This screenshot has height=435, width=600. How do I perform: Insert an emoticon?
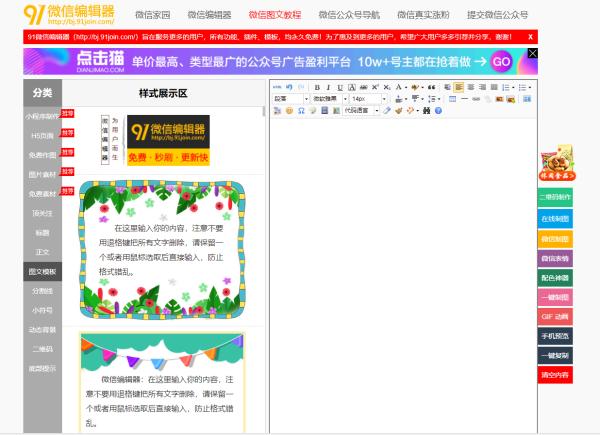point(289,111)
